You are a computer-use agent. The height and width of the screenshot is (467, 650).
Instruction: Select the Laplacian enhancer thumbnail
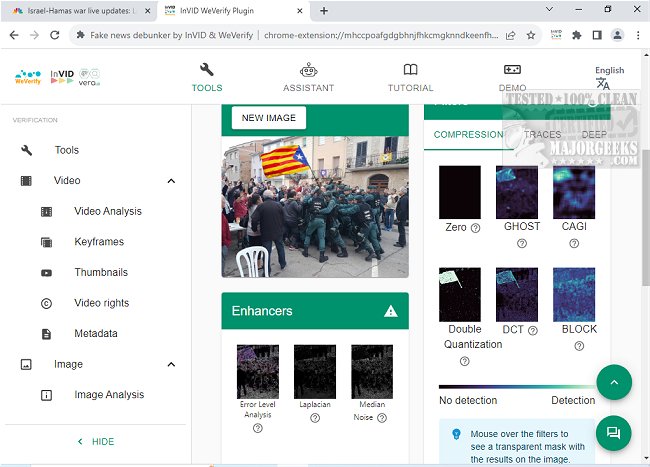point(315,372)
